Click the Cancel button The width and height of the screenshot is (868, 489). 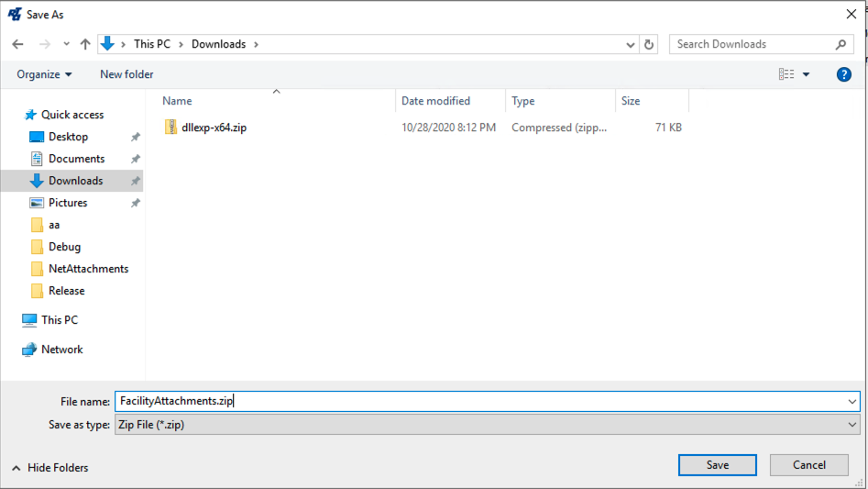pos(808,465)
